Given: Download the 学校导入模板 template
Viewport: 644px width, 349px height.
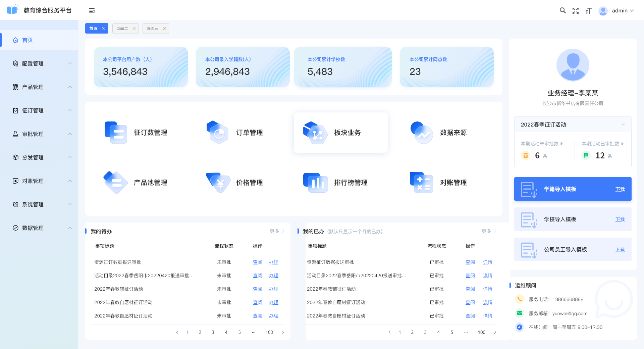Looking at the screenshot, I should 620,219.
